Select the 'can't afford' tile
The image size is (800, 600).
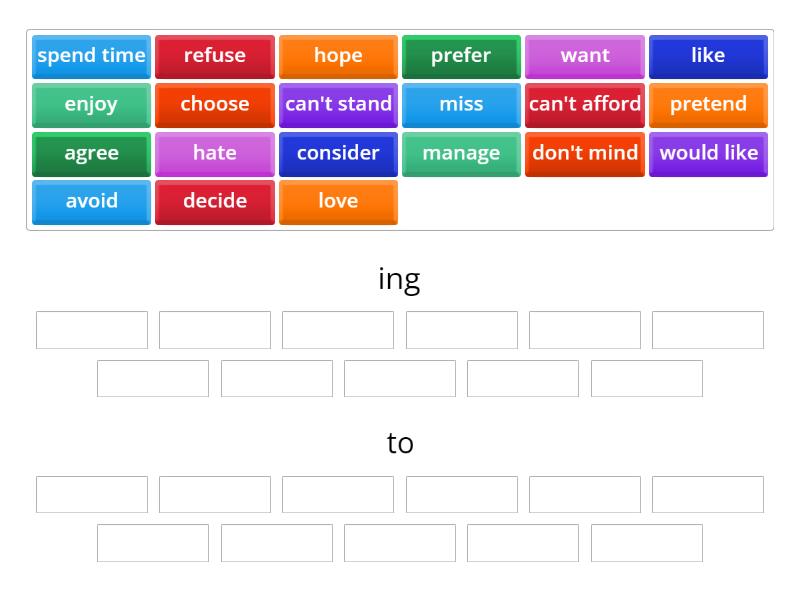click(585, 104)
